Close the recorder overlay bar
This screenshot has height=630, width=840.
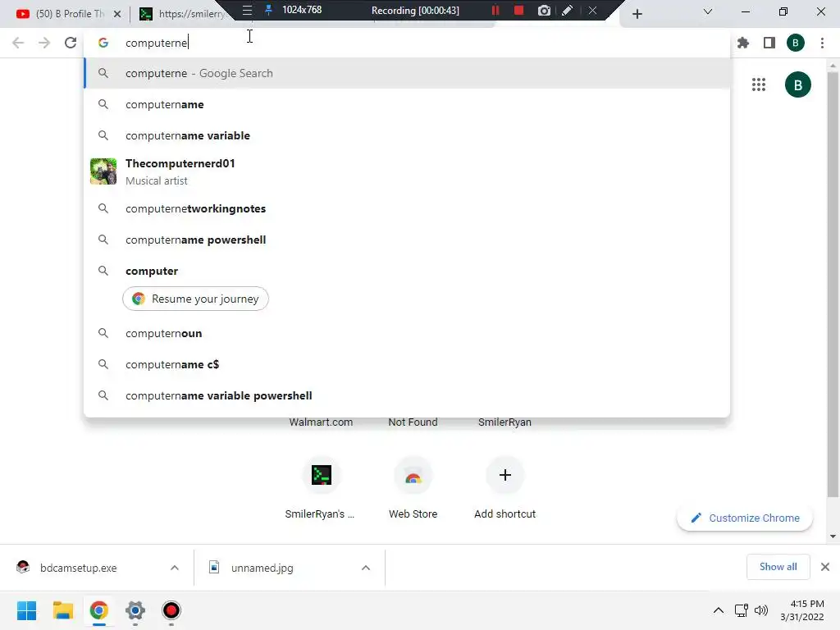pyautogui.click(x=592, y=10)
